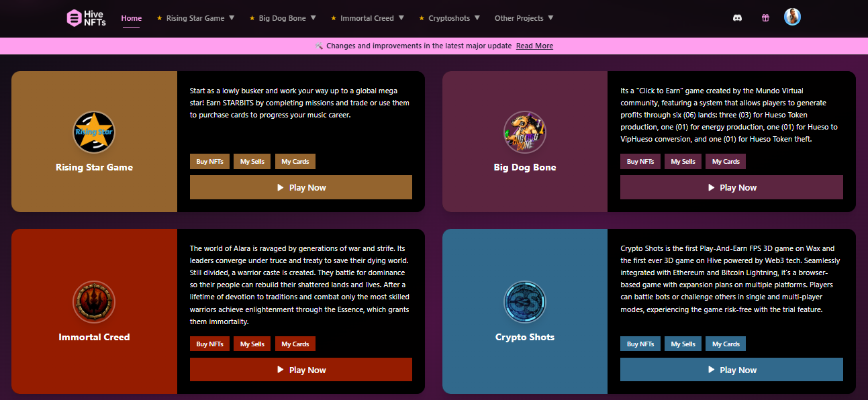Expand the Rising Star Game menu arrow
868x400 pixels.
click(x=232, y=18)
